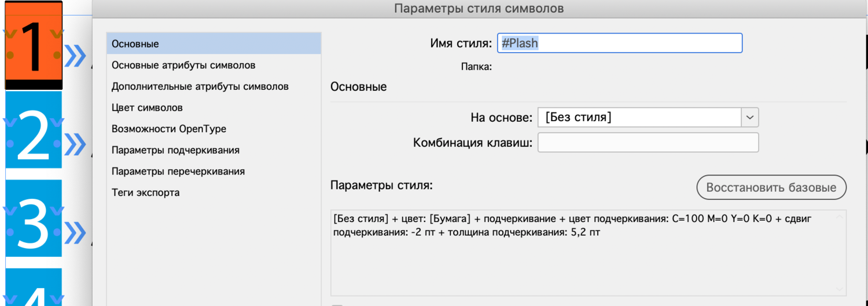Select the orange number 1 block
This screenshot has height=306, width=868.
coord(34,45)
